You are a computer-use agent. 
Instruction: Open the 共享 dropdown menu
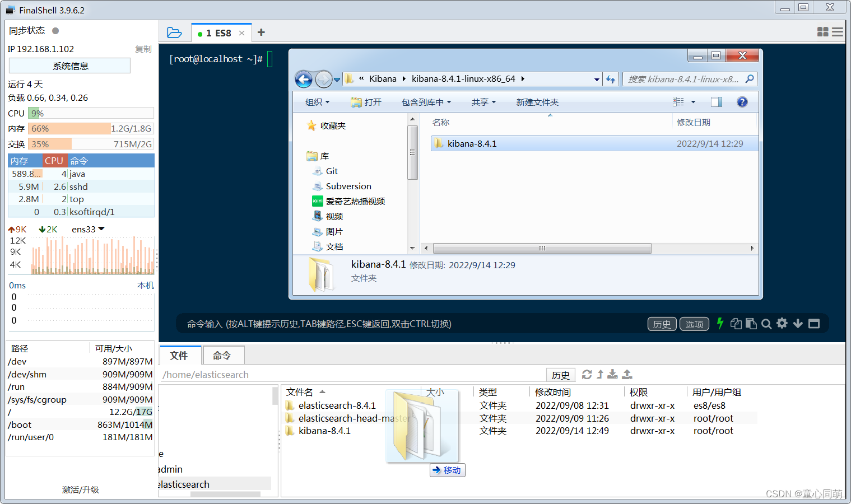[x=484, y=102]
